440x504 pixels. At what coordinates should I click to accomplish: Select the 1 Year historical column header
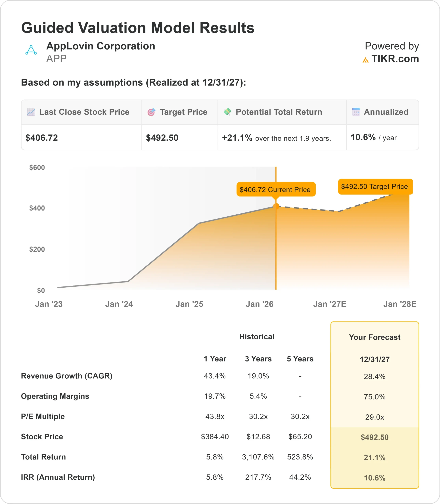(215, 359)
